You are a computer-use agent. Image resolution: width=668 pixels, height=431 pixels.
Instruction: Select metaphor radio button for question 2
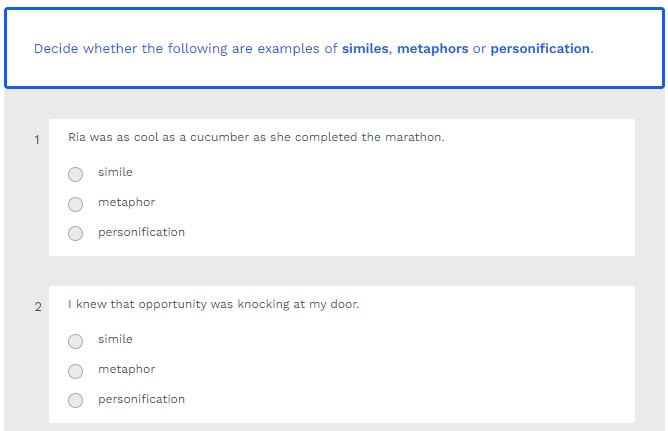76,371
